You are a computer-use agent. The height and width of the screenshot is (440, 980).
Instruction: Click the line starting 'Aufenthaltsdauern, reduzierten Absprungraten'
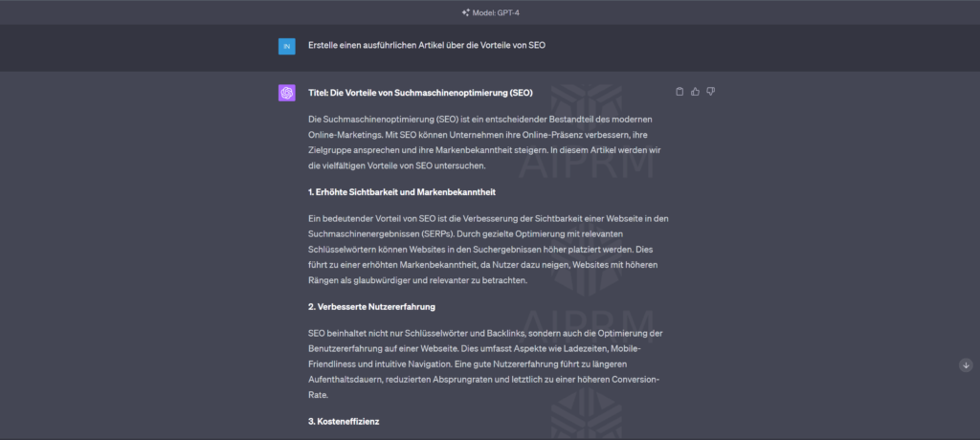pyautogui.click(x=483, y=380)
